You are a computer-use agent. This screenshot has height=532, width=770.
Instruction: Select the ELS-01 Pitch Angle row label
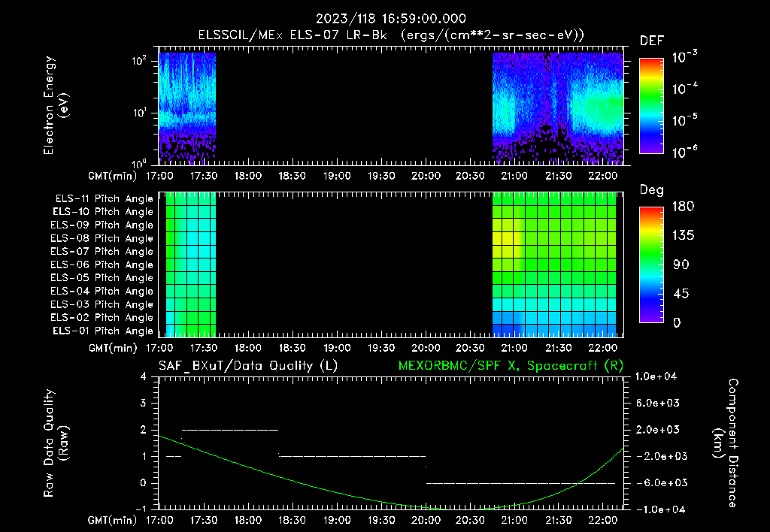pyautogui.click(x=103, y=331)
